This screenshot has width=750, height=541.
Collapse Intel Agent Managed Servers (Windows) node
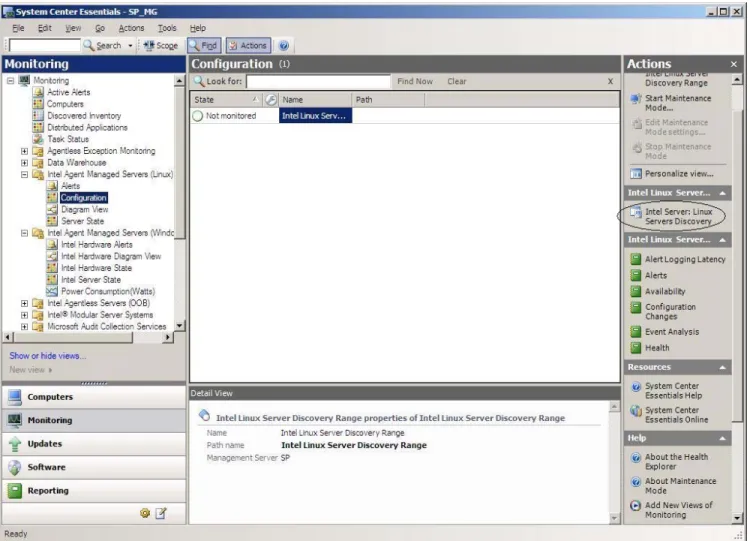click(x=24, y=233)
